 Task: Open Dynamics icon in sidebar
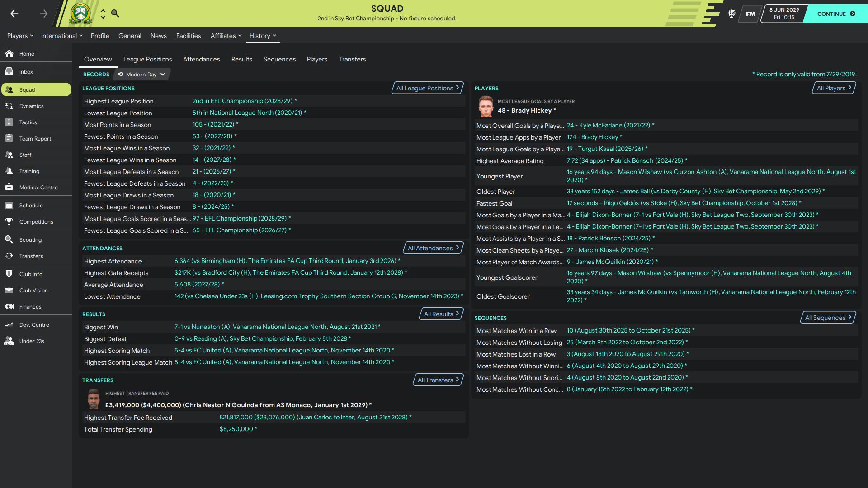pyautogui.click(x=9, y=106)
